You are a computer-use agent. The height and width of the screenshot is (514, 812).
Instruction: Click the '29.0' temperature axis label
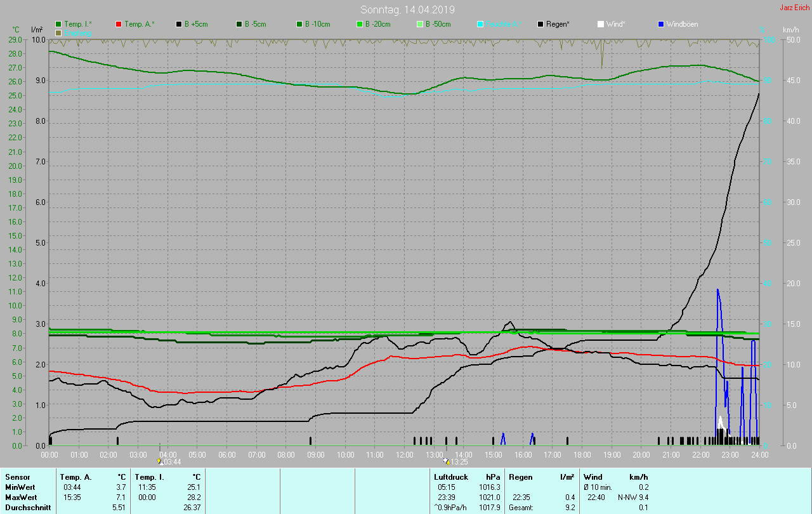point(16,39)
